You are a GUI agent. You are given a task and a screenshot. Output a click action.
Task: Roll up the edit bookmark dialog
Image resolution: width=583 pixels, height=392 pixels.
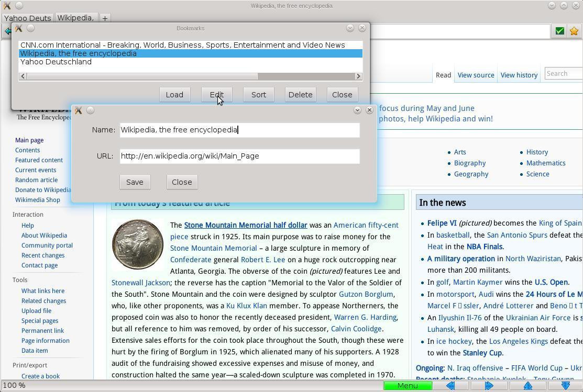(357, 110)
